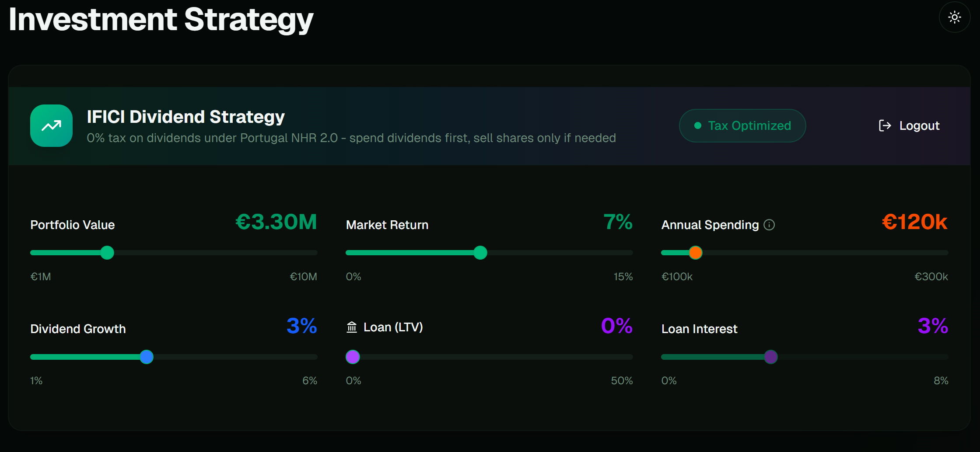Click the Market Return slider handle

[x=480, y=253]
